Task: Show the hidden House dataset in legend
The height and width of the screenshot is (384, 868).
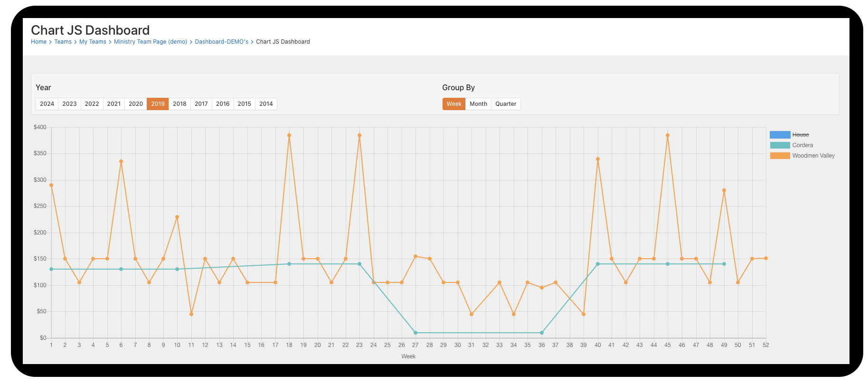Action: 801,135
